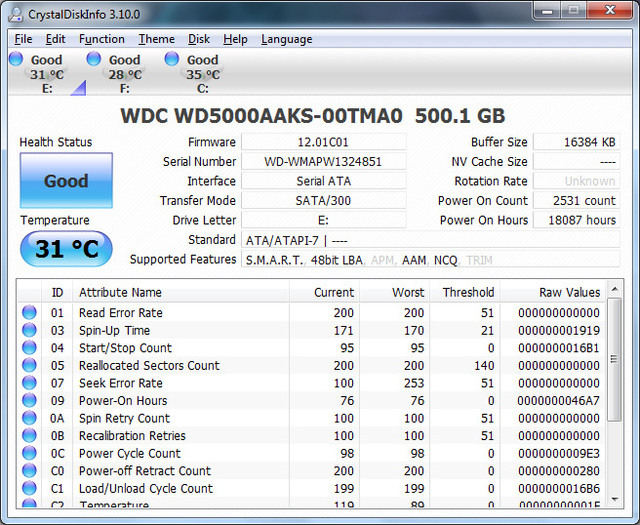Select the C: drive status orb
The image size is (640, 525).
tap(172, 59)
